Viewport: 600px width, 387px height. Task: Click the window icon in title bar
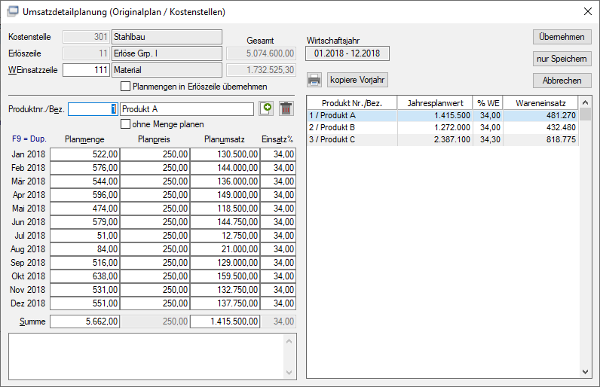tap(13, 11)
